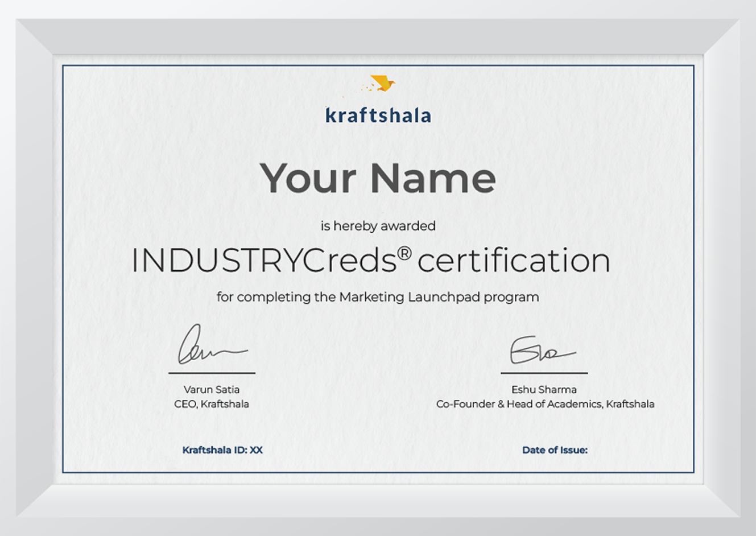Image resolution: width=756 pixels, height=536 pixels.
Task: Click the 'Eshu Sharma' name text
Action: [544, 390]
